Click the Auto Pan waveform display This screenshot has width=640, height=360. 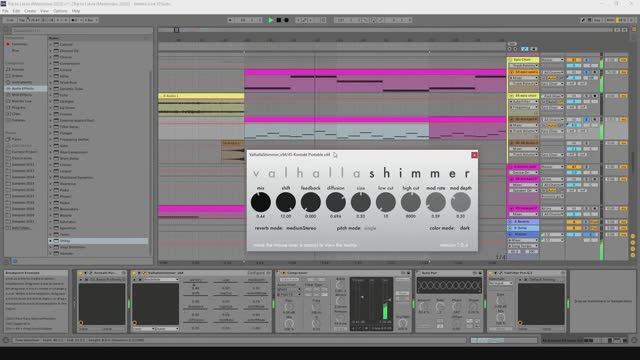click(449, 286)
